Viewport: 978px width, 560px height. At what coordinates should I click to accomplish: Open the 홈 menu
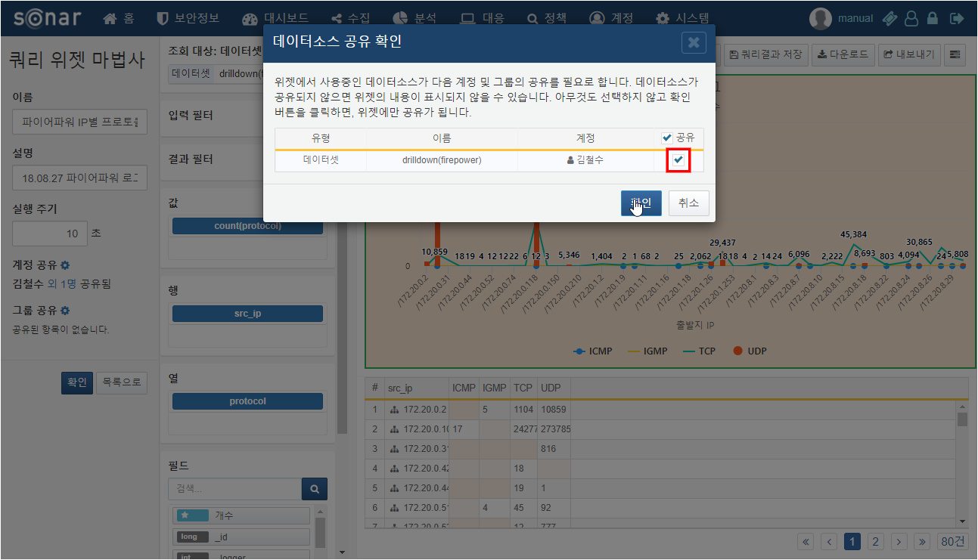119,18
